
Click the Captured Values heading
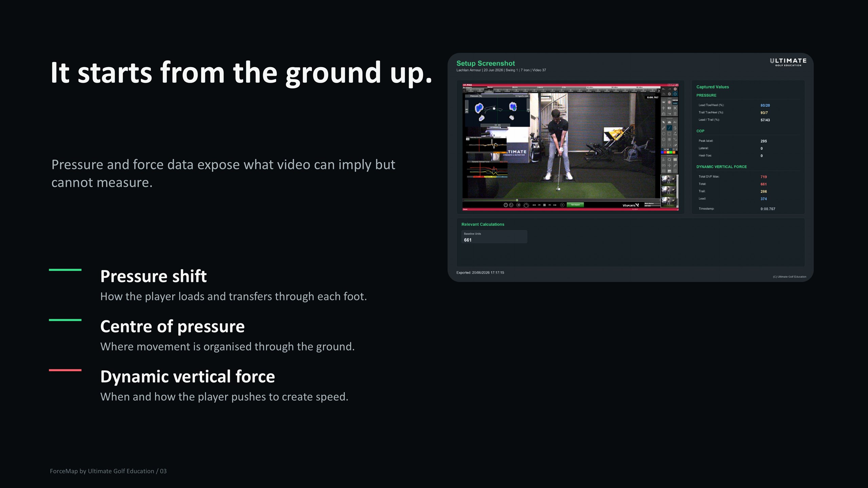712,87
